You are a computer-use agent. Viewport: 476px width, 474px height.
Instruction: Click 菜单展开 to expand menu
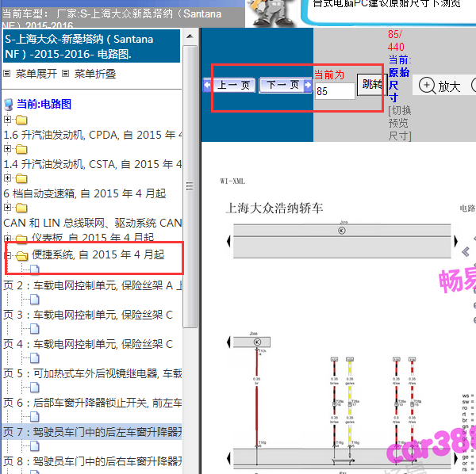tap(36, 74)
